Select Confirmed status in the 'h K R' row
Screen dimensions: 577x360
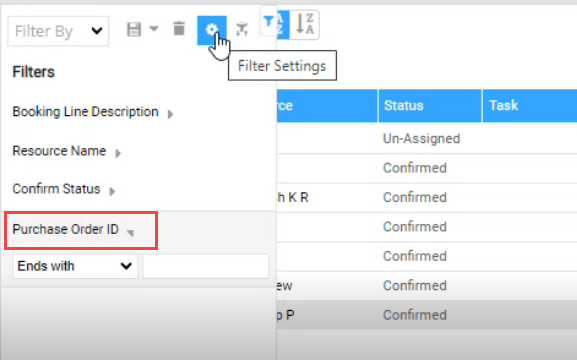tap(415, 197)
